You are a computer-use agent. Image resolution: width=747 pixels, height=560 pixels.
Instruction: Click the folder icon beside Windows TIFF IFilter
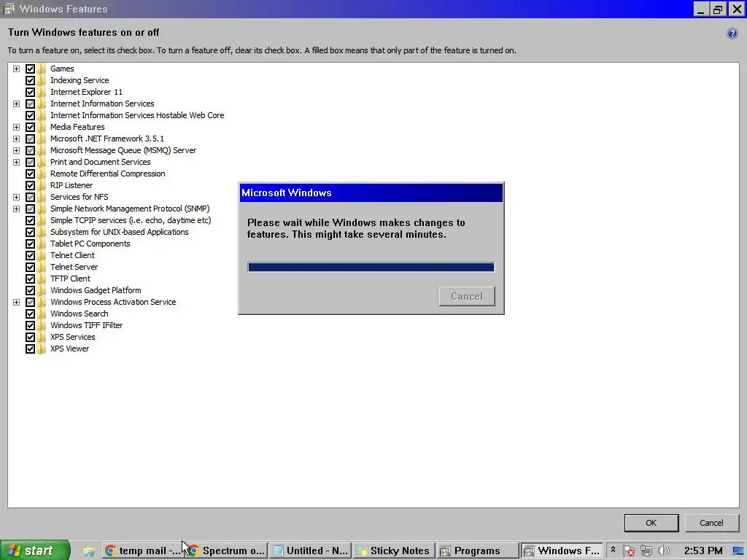pyautogui.click(x=42, y=325)
